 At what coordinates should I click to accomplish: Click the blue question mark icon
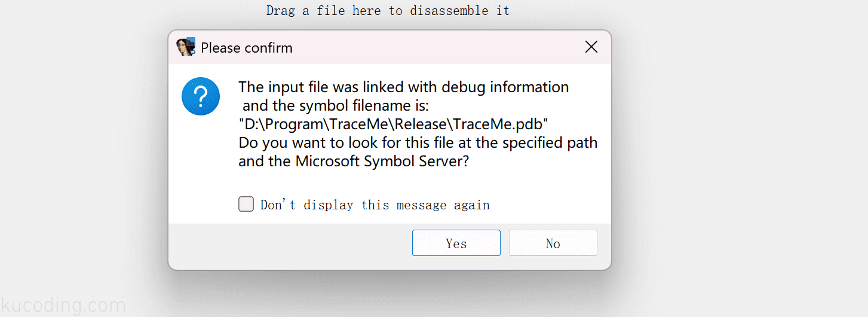point(201,96)
